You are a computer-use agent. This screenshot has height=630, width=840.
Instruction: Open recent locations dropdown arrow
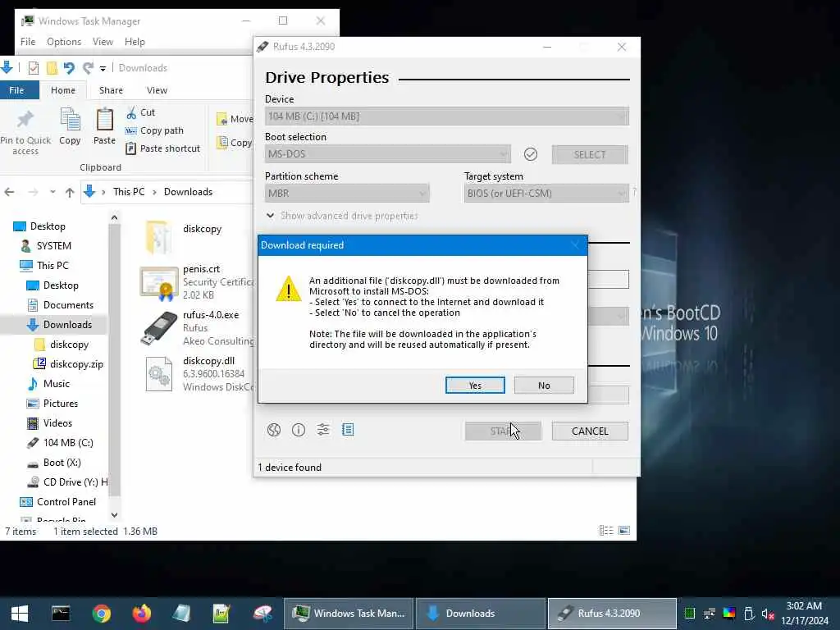pyautogui.click(x=52, y=192)
